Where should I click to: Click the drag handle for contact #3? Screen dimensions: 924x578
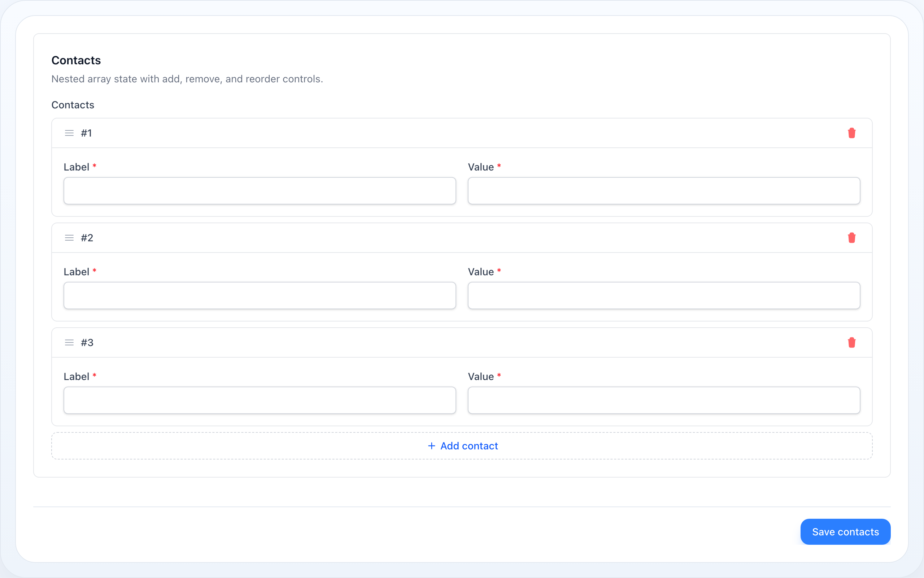tap(69, 342)
